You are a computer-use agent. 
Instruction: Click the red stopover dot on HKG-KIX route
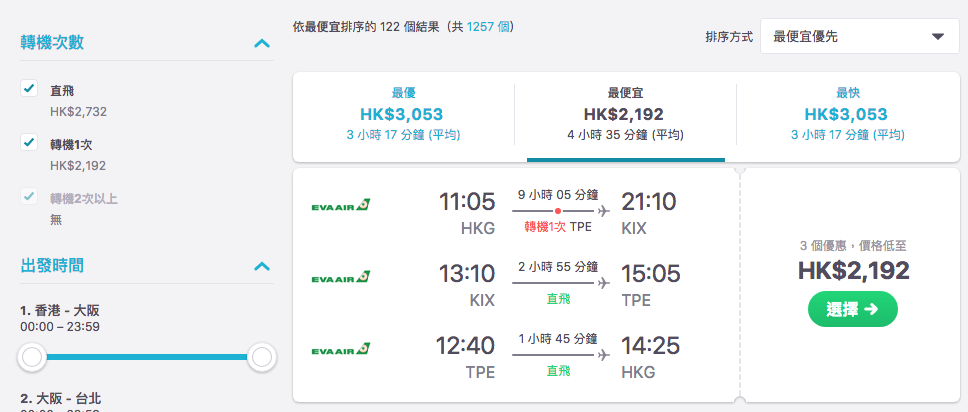click(x=558, y=211)
